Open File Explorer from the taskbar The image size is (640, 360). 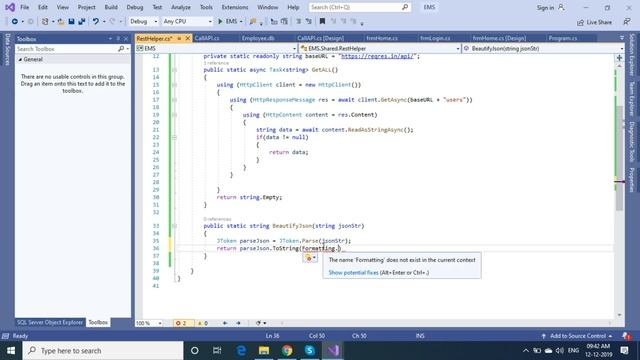[264, 350]
